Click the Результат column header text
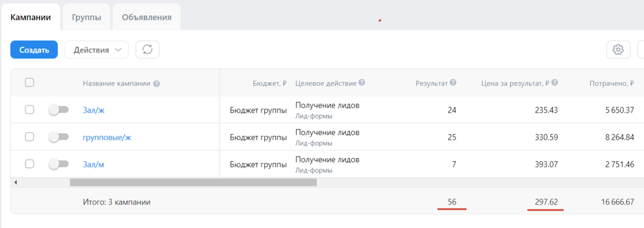 click(x=431, y=83)
